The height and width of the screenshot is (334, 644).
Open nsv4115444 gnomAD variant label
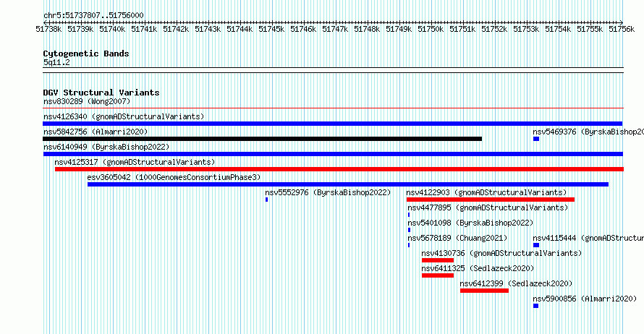pyautogui.click(x=588, y=238)
